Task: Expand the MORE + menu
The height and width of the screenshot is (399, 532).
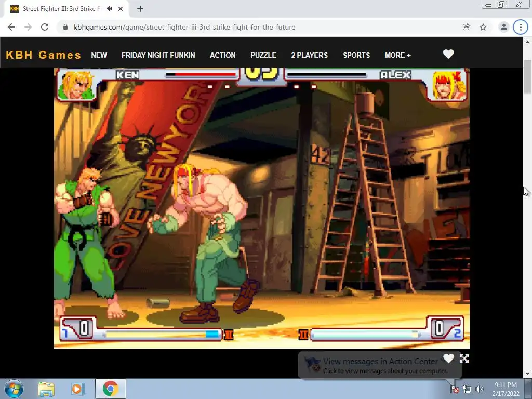Action: point(397,55)
